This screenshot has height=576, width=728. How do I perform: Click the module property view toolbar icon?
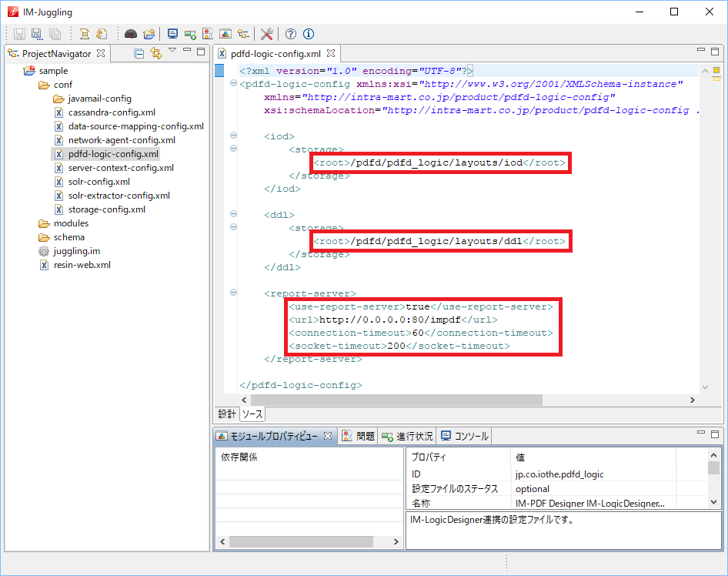225,34
